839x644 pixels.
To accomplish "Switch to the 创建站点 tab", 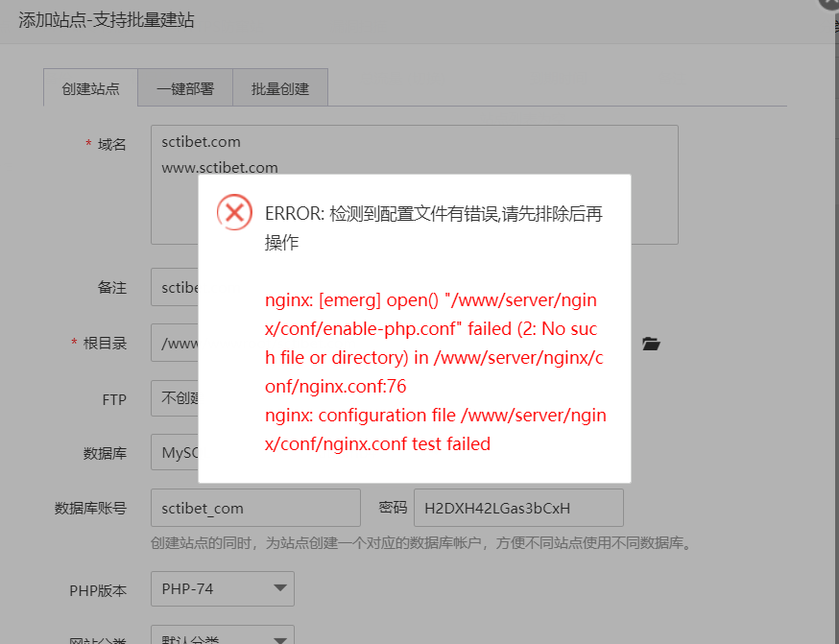I will click(x=90, y=87).
